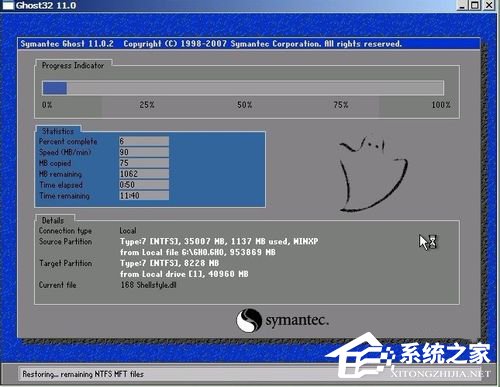Click the 25% progress marker label
This screenshot has width=500, height=387.
coord(147,105)
